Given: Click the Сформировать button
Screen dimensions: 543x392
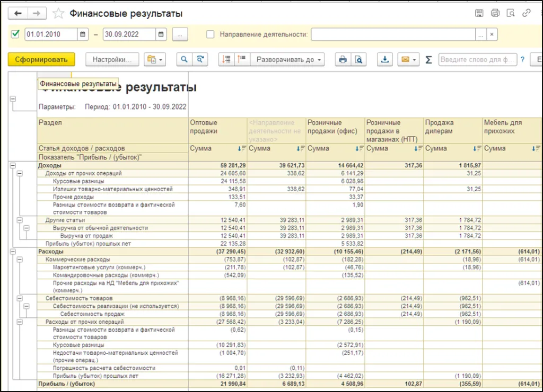Looking at the screenshot, I should [41, 59].
